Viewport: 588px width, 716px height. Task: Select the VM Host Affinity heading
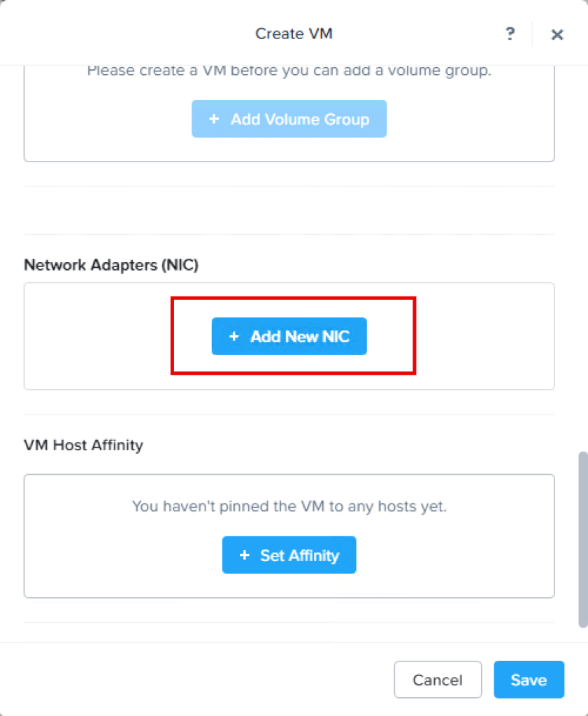[x=83, y=445]
